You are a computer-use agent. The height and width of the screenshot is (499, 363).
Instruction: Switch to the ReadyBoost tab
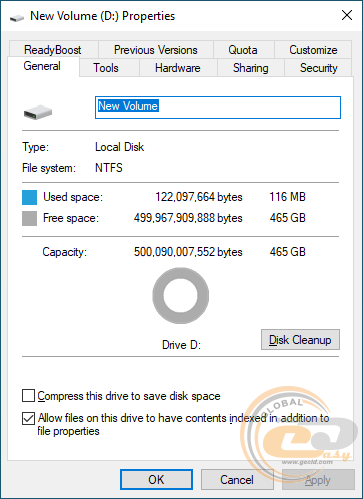click(x=53, y=50)
